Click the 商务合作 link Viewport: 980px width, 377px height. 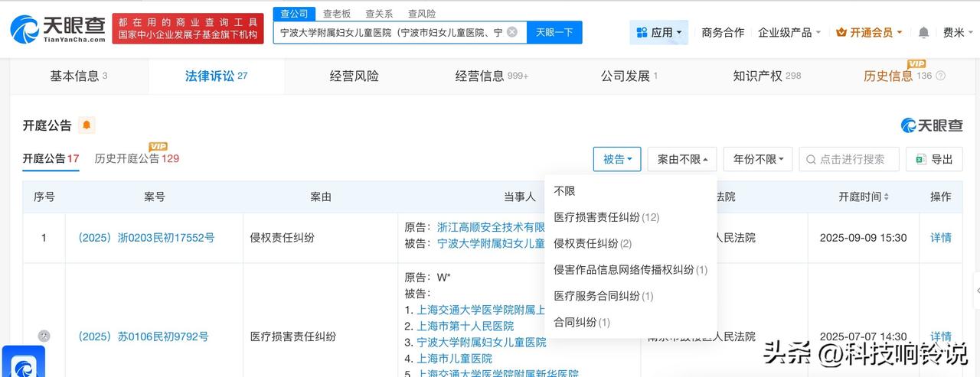[x=723, y=32]
